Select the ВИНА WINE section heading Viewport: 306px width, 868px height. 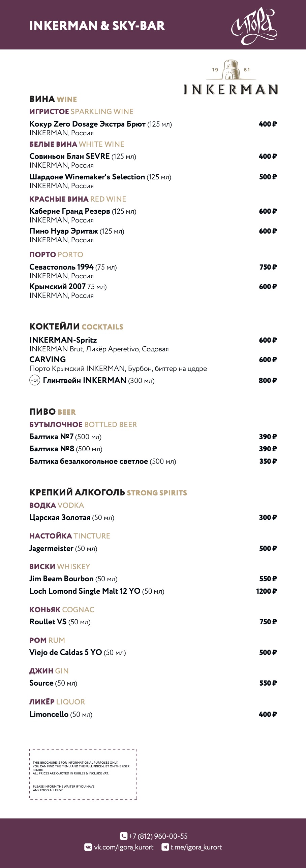pyautogui.click(x=53, y=99)
